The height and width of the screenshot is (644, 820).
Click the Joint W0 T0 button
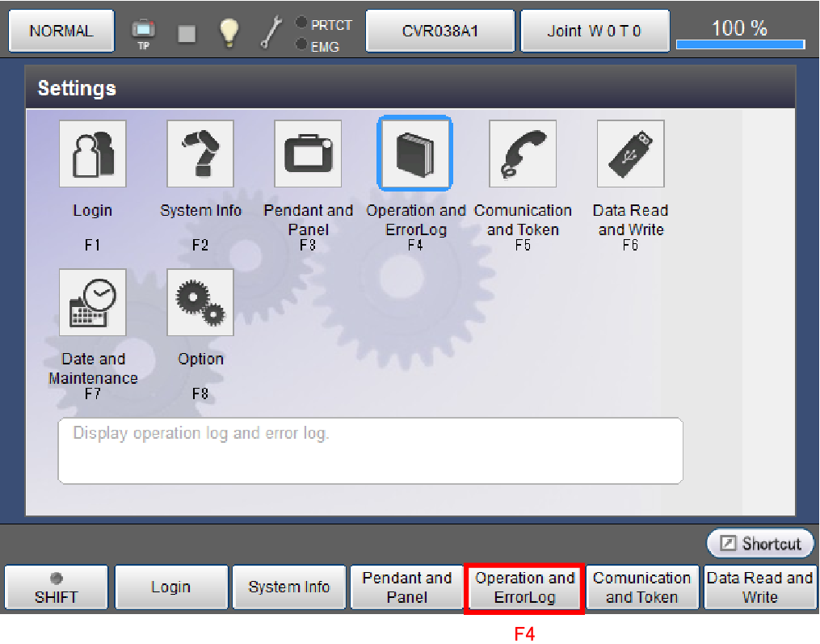595,32
